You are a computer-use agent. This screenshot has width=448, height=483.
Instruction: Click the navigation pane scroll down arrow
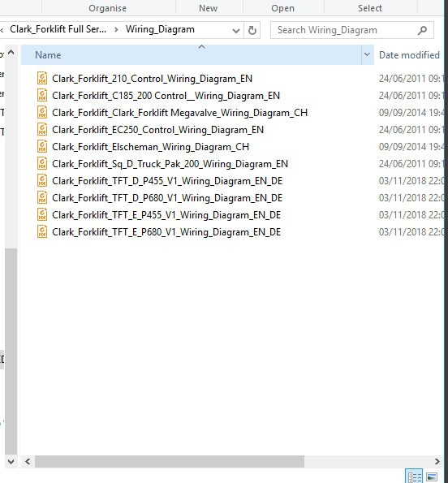pyautogui.click(x=11, y=461)
